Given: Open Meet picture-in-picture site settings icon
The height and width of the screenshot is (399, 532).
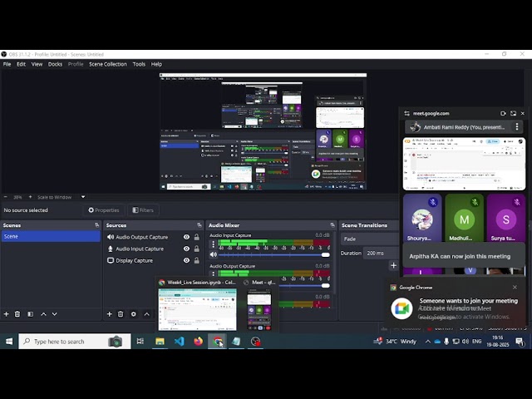Looking at the screenshot, I should tap(406, 113).
